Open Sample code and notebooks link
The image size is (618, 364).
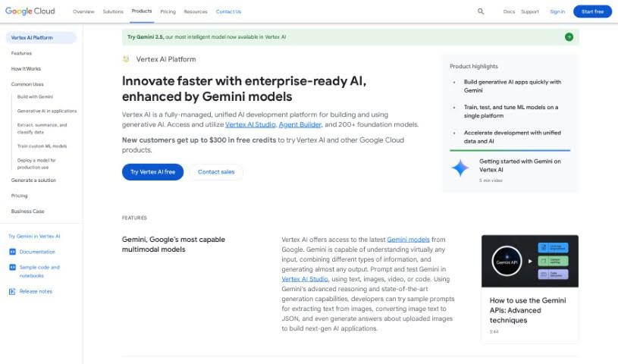point(39,271)
